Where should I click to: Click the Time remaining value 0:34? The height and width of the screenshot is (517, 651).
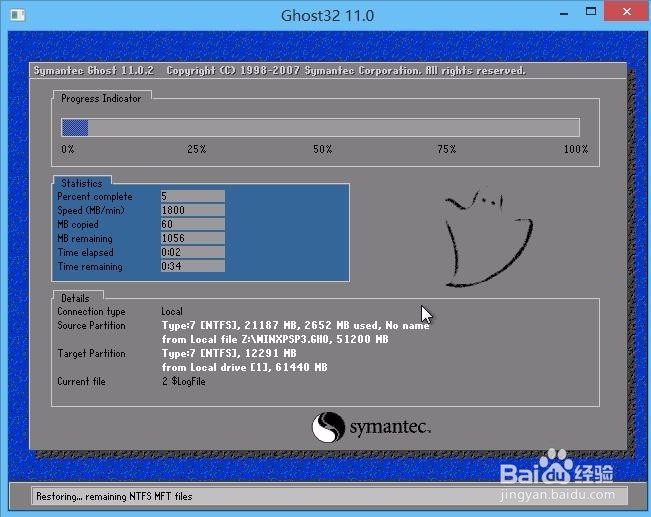tap(193, 266)
